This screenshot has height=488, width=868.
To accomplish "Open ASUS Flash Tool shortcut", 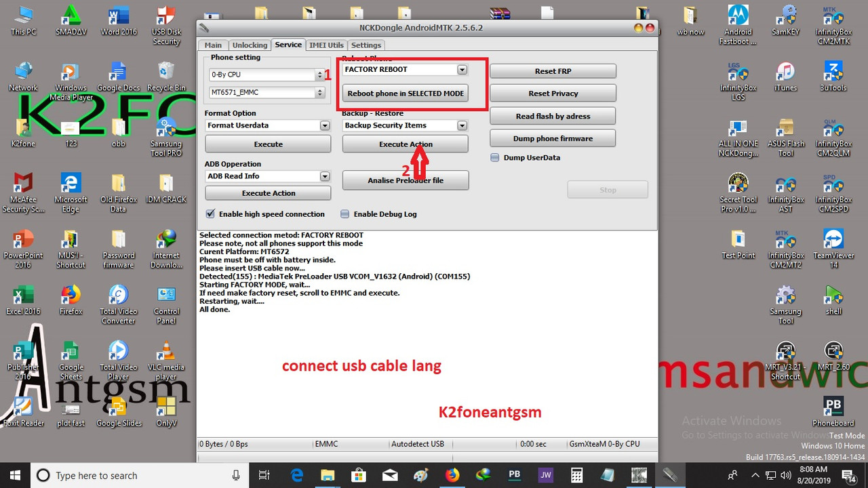I will [x=785, y=138].
